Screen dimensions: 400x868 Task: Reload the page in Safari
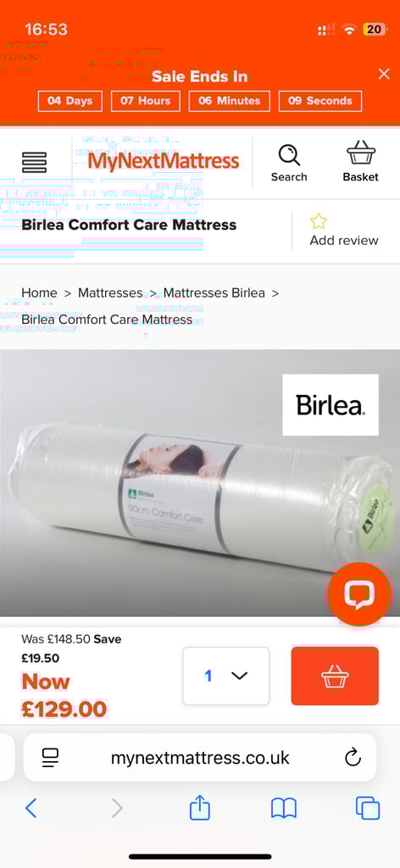click(353, 757)
